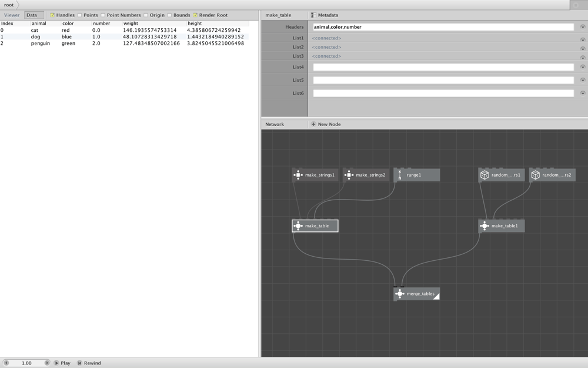
Task: Switch to the Data tab
Action: 34,15
